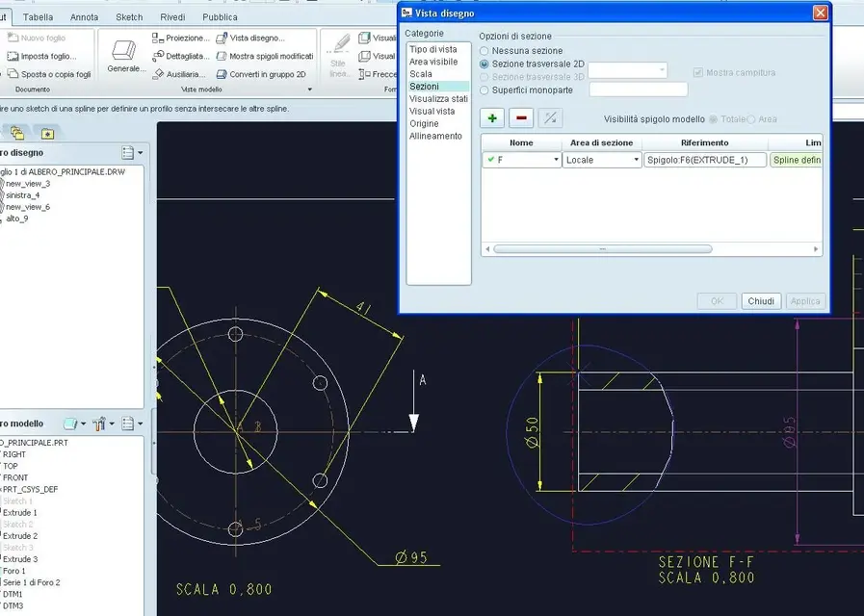Expand the Viste modello group arrow
Viewport: 864px width, 616px height.
(x=310, y=90)
